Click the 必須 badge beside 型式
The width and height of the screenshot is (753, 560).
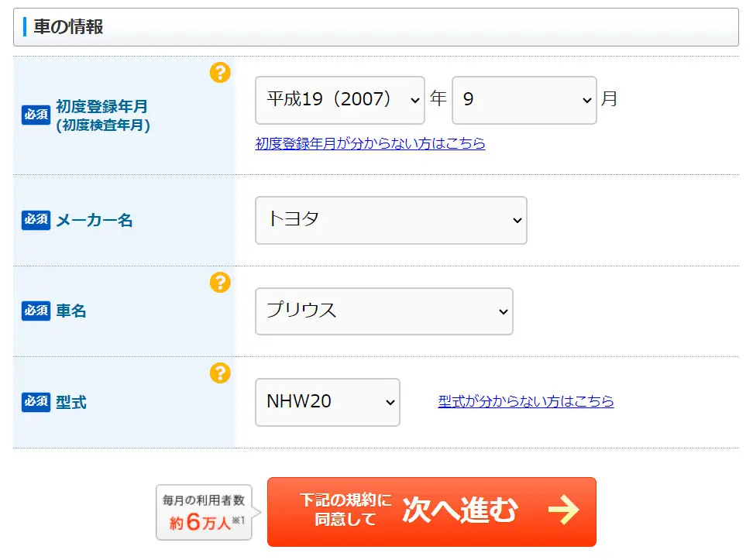[x=36, y=401]
